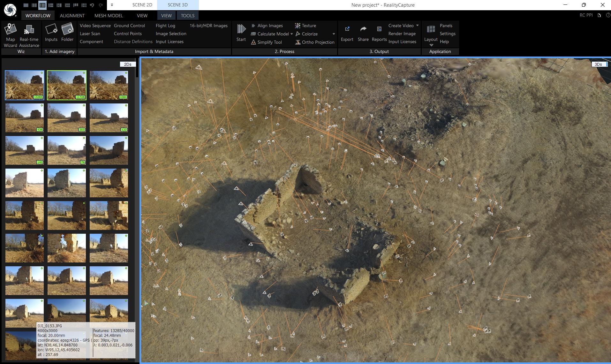Expand the Create Video dropdown arrow
This screenshot has width=611, height=364.
(417, 26)
